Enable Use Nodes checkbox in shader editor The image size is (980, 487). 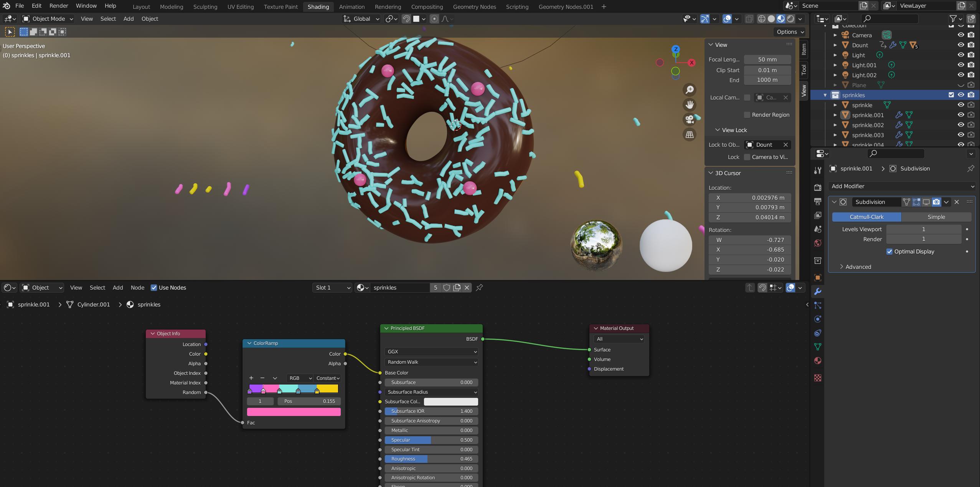[x=154, y=287]
